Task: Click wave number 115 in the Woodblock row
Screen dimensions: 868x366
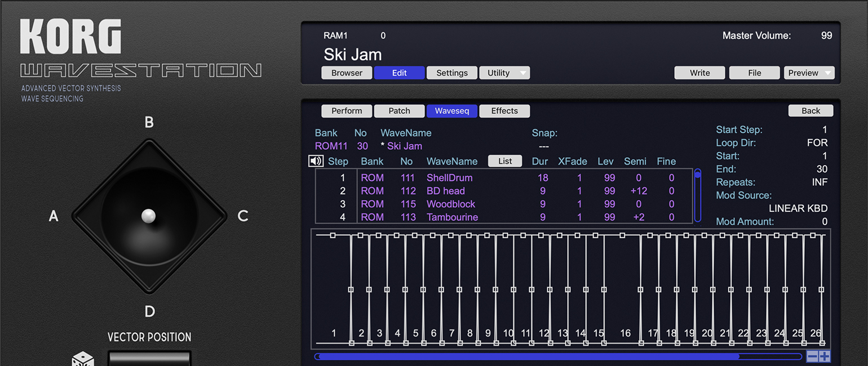Action: pyautogui.click(x=408, y=204)
